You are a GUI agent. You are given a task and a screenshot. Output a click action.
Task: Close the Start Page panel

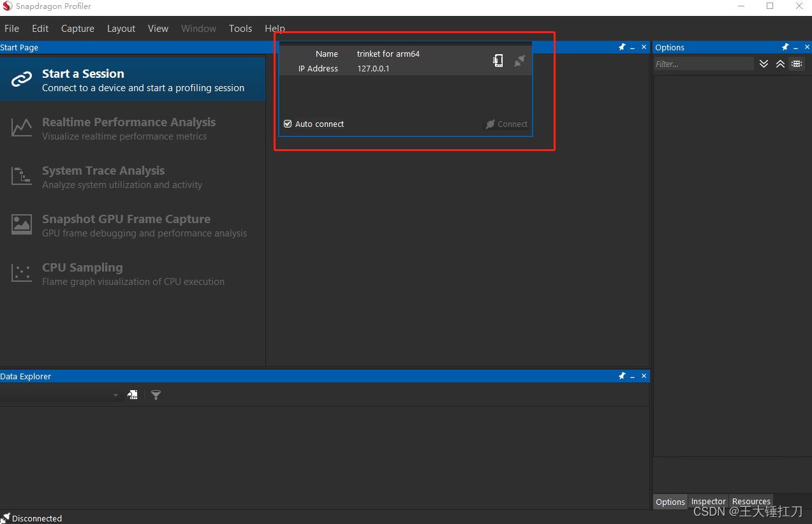(x=644, y=47)
